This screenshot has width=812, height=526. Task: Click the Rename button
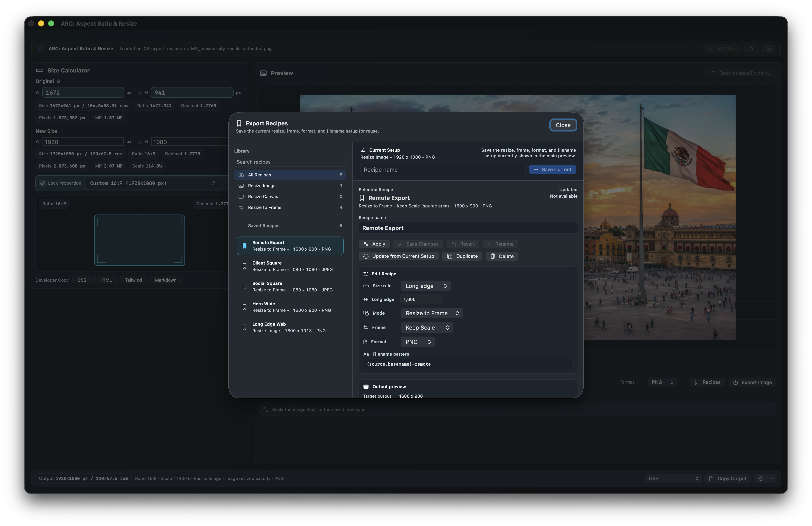pyautogui.click(x=500, y=244)
